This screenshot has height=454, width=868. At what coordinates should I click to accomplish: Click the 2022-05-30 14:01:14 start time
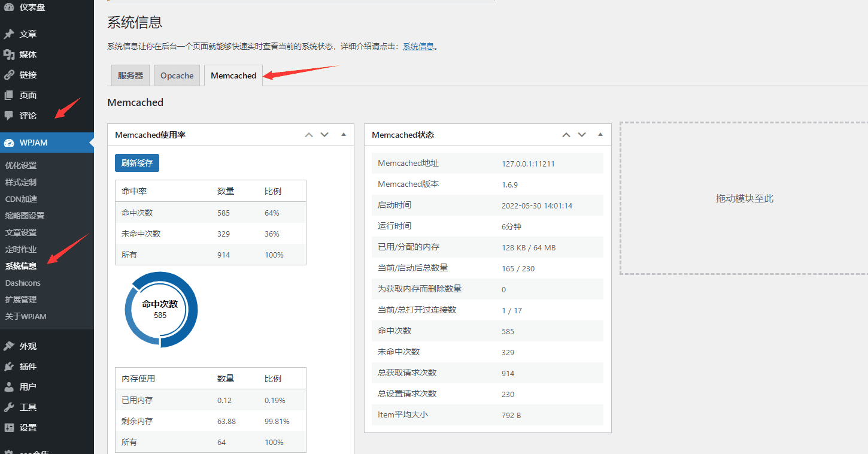pos(537,205)
